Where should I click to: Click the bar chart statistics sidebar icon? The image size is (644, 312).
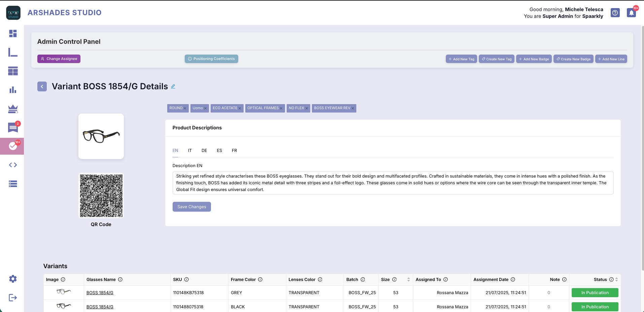coord(13,90)
